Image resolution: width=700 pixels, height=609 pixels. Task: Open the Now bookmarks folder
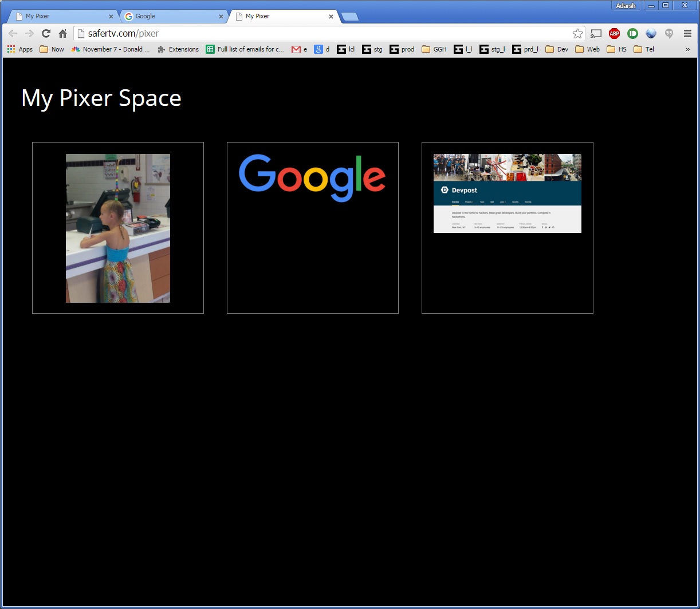[x=52, y=49]
